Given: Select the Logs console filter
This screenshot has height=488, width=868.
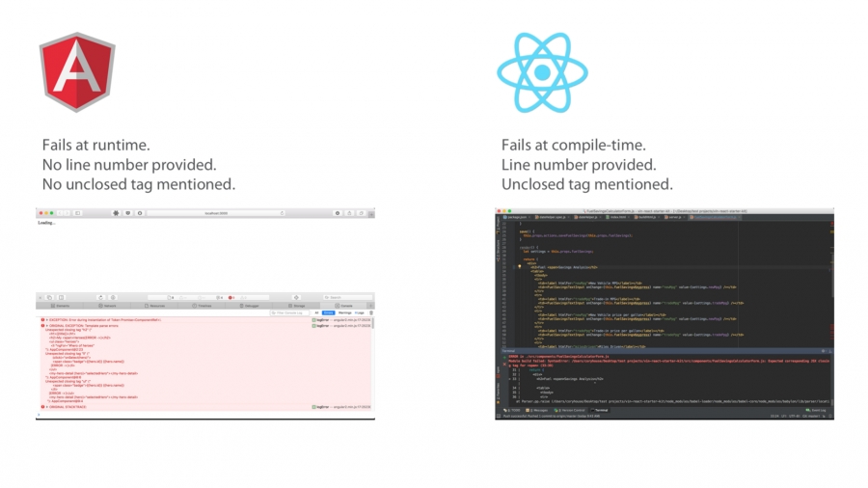Looking at the screenshot, I should (x=360, y=313).
